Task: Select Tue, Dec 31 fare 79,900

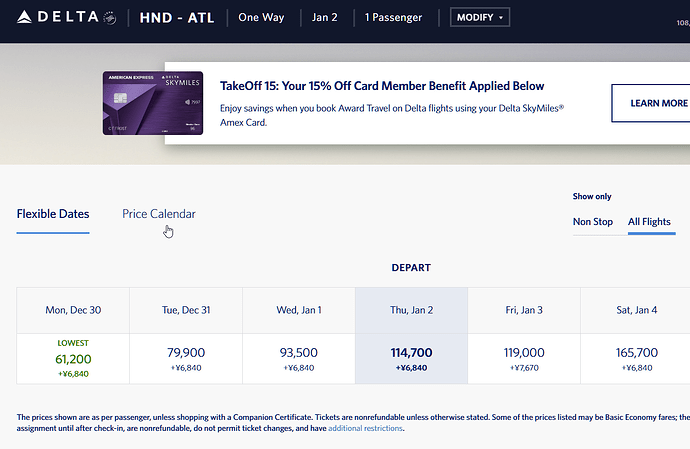Action: (x=186, y=358)
